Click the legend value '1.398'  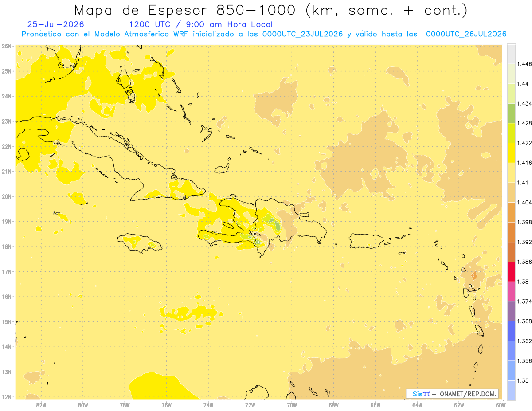pos(524,222)
